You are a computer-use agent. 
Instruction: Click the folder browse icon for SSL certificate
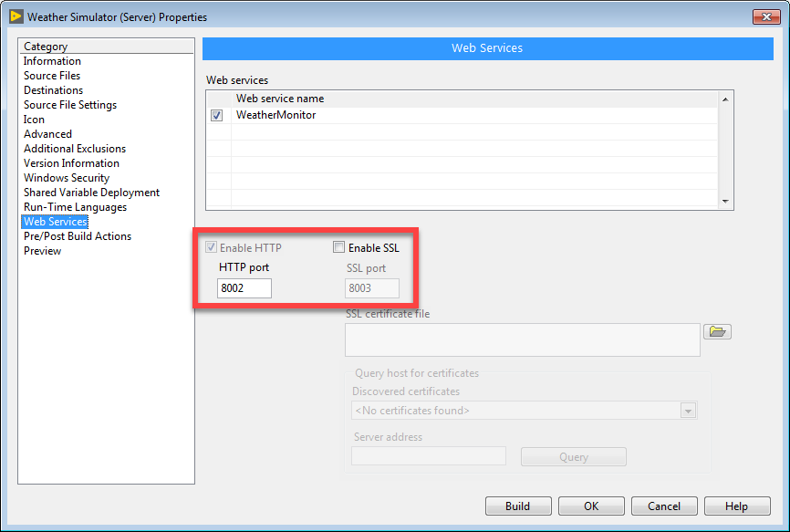click(x=717, y=332)
